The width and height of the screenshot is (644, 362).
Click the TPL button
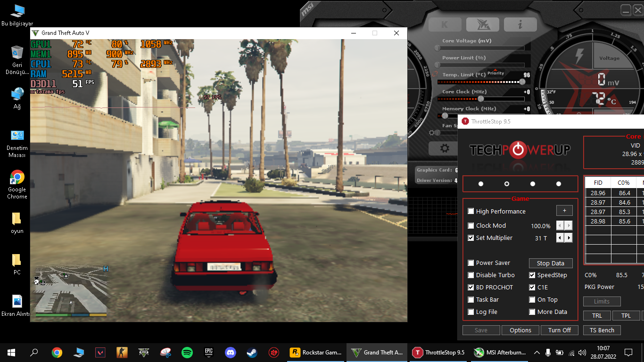click(626, 316)
